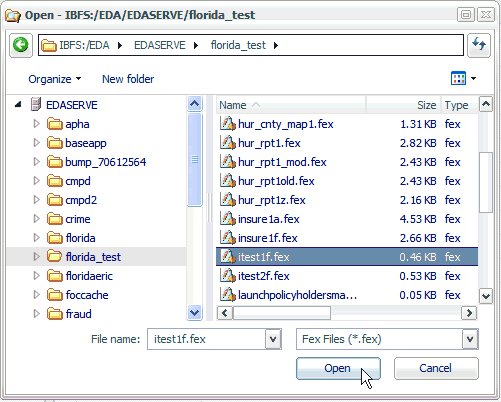
Task: Select the itest2f.fex file icon
Action: tap(228, 276)
